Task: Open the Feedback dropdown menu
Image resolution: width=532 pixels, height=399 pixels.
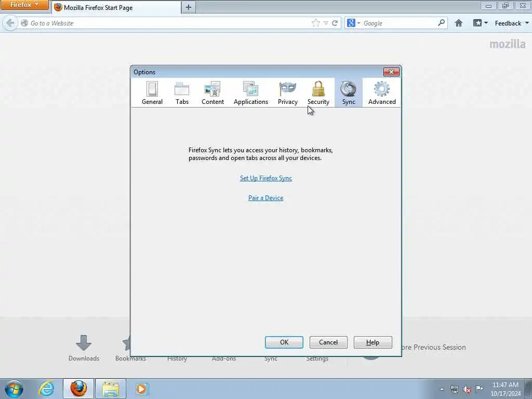Action: (x=512, y=23)
